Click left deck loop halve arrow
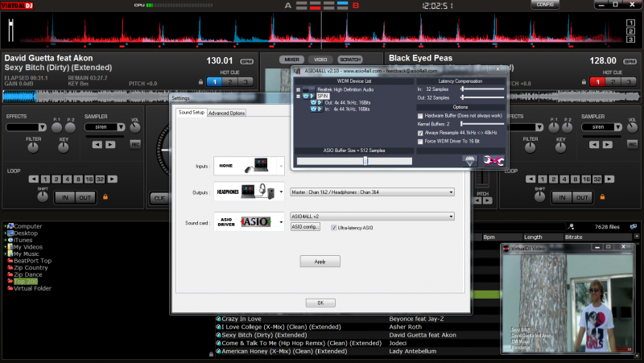 34,179
